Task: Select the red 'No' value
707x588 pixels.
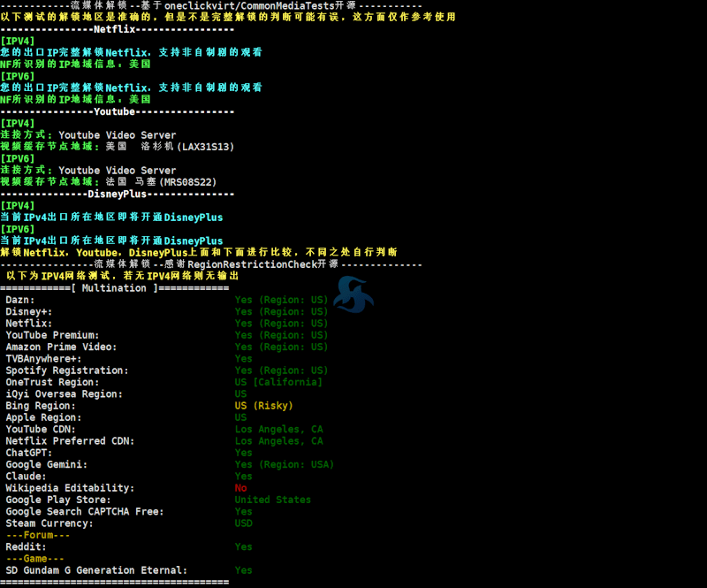Action: click(x=240, y=488)
